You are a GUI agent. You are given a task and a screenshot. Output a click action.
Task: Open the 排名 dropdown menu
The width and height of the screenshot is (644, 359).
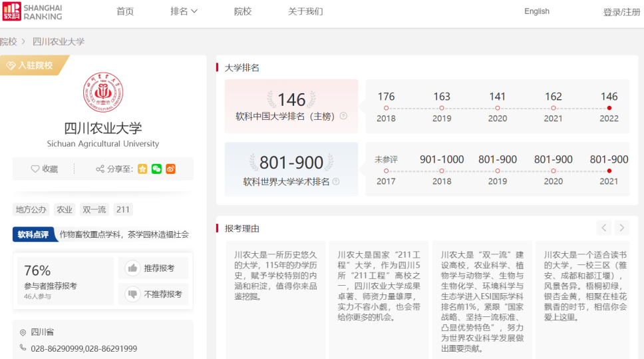(184, 11)
